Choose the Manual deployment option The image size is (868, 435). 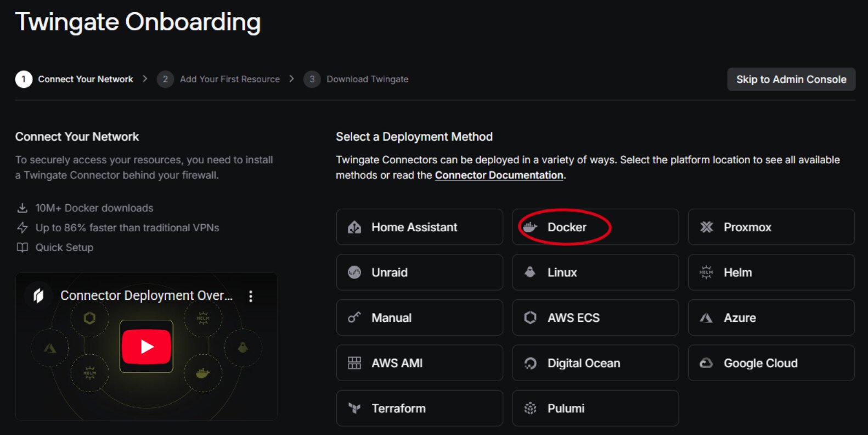click(419, 317)
